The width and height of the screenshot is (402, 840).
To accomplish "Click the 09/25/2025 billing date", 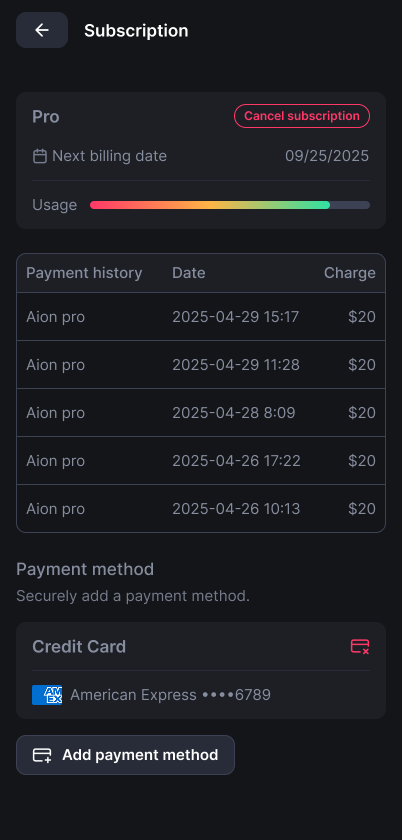I will (327, 156).
